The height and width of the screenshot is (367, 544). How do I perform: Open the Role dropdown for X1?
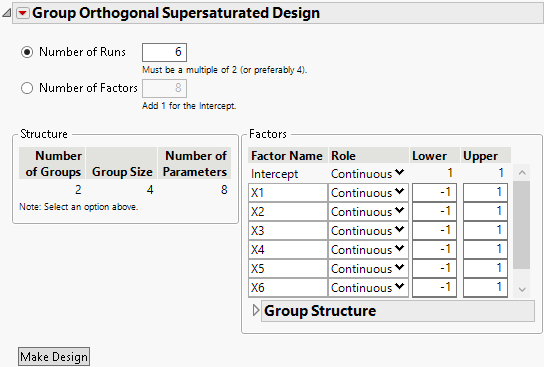point(367,193)
